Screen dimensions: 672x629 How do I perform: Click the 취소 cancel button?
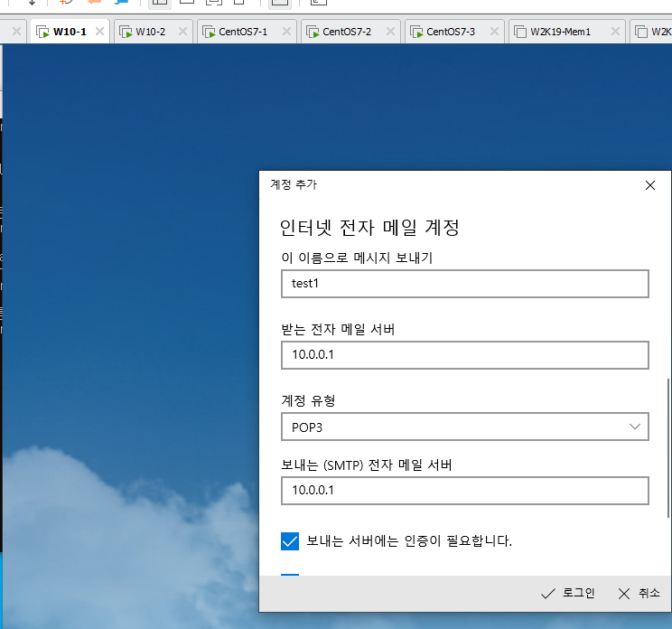(x=639, y=594)
